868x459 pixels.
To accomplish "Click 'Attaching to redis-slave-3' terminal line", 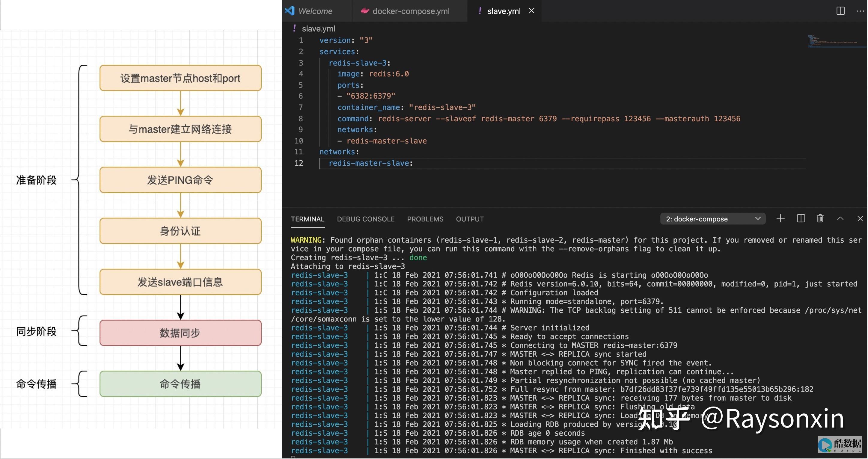I will pyautogui.click(x=348, y=266).
